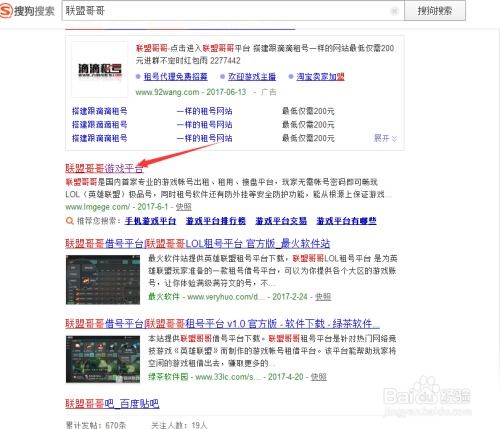Open the ad link 租号代理免费招募
The width and height of the screenshot is (500, 429).
click(x=175, y=77)
